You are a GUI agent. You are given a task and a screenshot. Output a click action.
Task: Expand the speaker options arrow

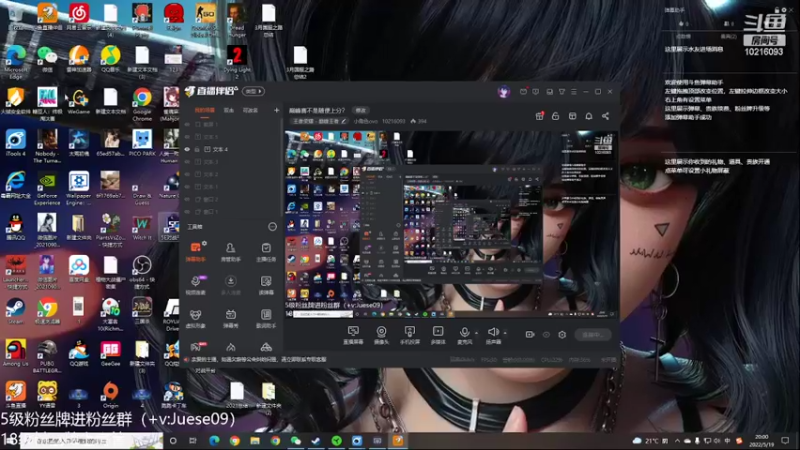coord(505,333)
